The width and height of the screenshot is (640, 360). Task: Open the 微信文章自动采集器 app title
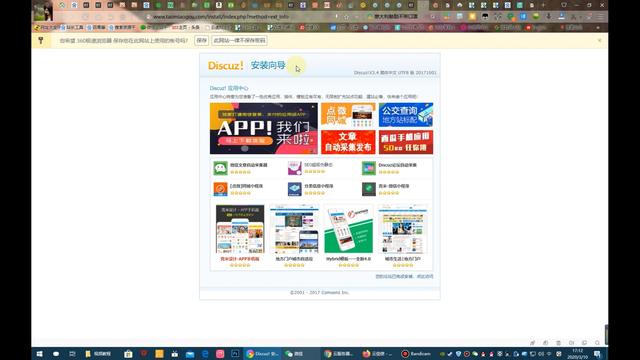249,165
